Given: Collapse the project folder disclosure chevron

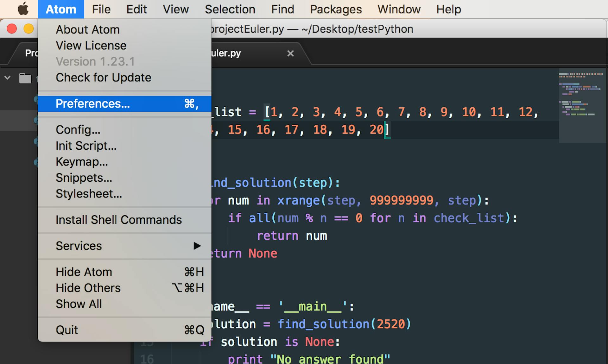Looking at the screenshot, I should (8, 78).
